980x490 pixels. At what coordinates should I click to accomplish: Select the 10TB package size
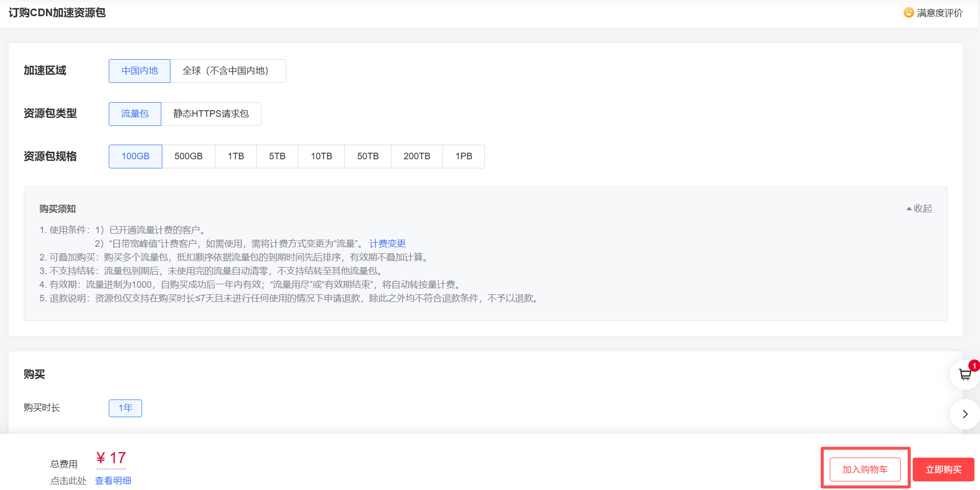[x=322, y=156]
